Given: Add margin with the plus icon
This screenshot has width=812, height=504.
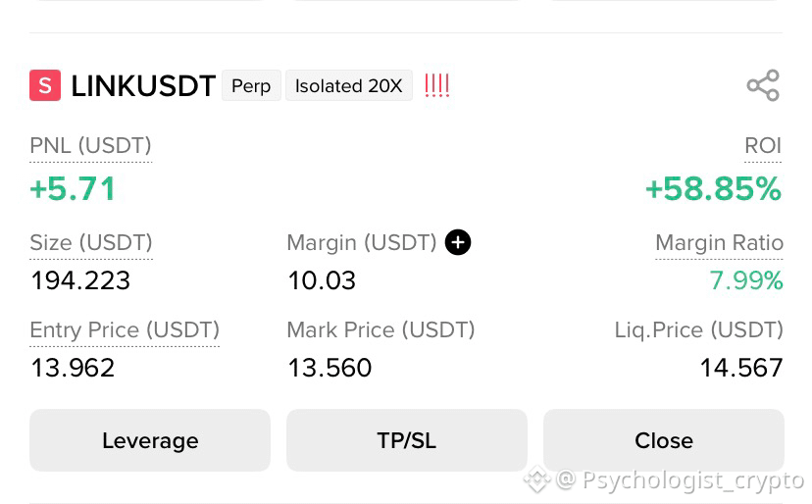Looking at the screenshot, I should tap(458, 242).
